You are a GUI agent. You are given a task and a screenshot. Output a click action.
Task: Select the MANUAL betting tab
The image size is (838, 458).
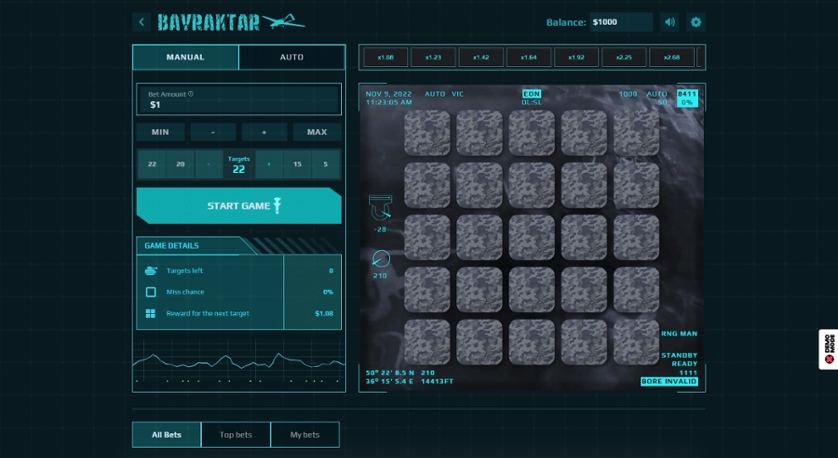coord(185,57)
